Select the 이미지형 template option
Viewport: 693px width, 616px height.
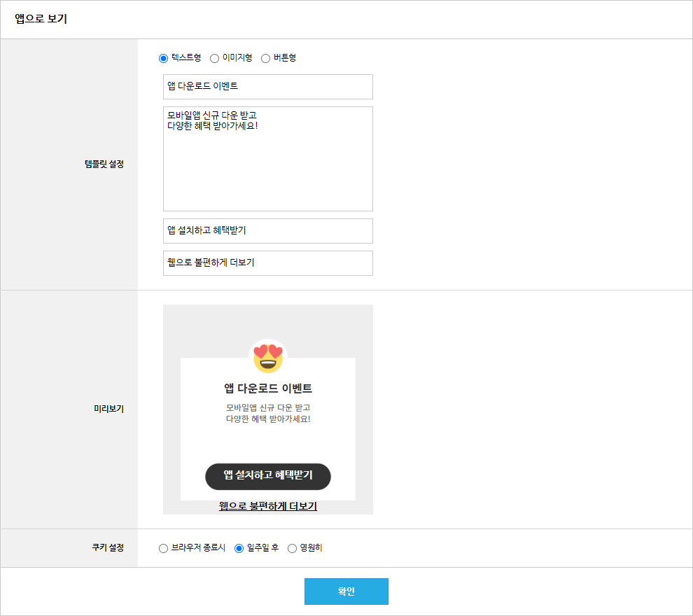[x=214, y=58]
